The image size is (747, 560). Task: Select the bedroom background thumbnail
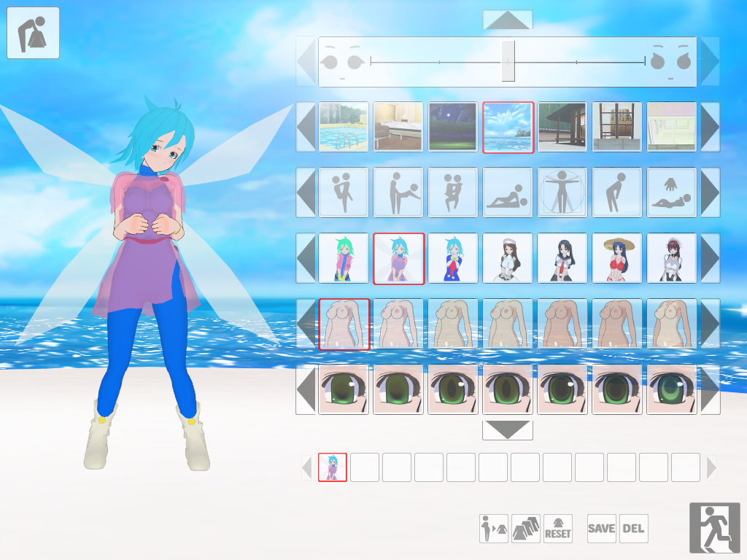(398, 127)
